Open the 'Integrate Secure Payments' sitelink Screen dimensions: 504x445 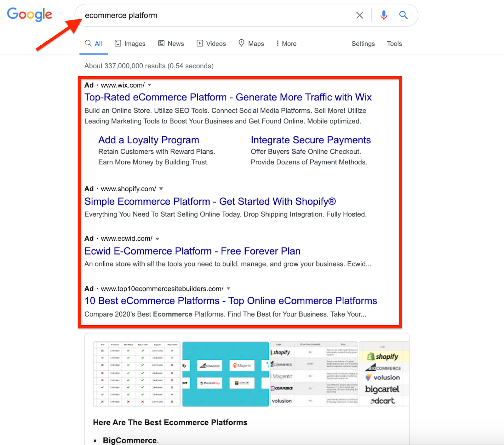tap(311, 140)
